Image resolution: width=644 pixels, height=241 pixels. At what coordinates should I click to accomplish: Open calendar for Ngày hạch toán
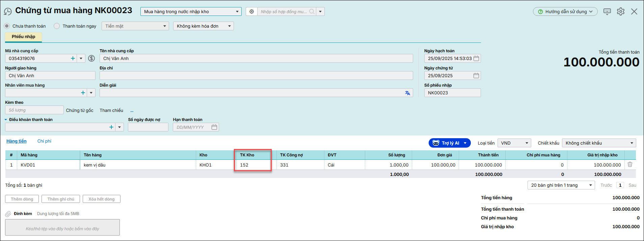point(476,58)
